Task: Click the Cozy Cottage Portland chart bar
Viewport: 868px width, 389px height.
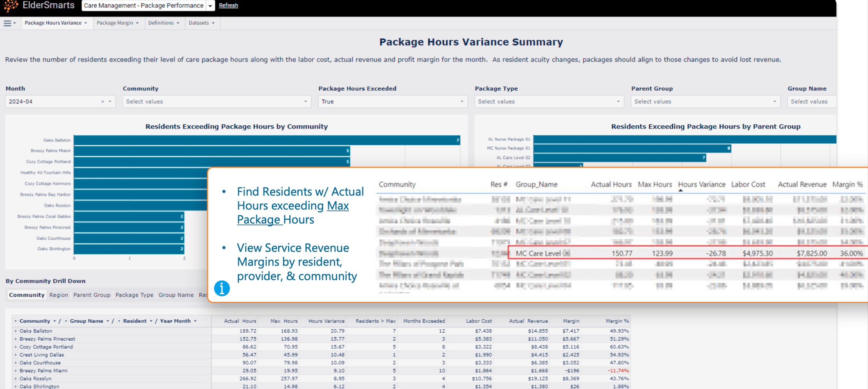Action: point(212,162)
